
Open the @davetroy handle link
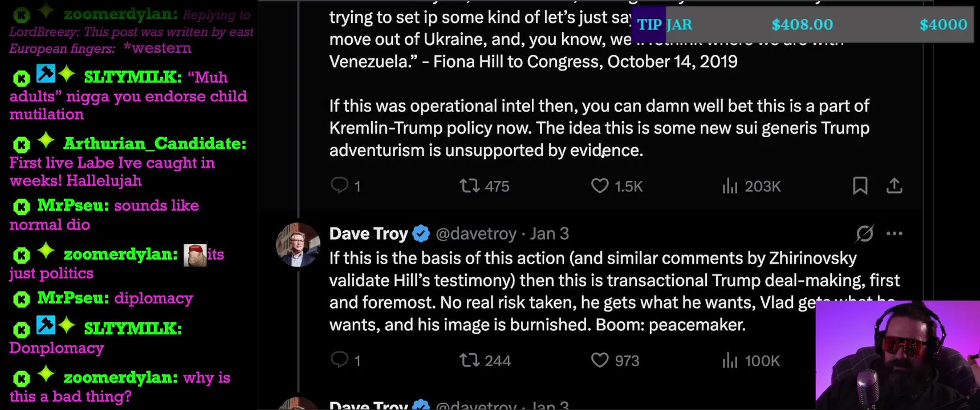coord(475,233)
